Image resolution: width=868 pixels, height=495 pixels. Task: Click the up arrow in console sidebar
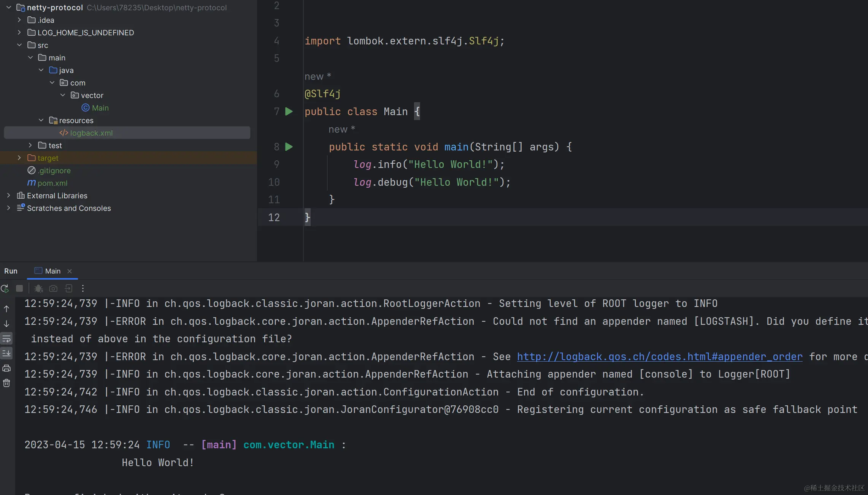pyautogui.click(x=6, y=309)
